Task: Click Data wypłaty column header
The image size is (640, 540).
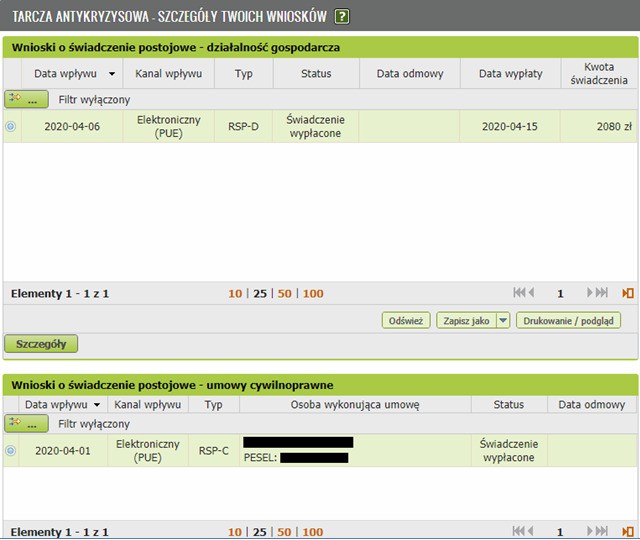Action: [x=511, y=73]
